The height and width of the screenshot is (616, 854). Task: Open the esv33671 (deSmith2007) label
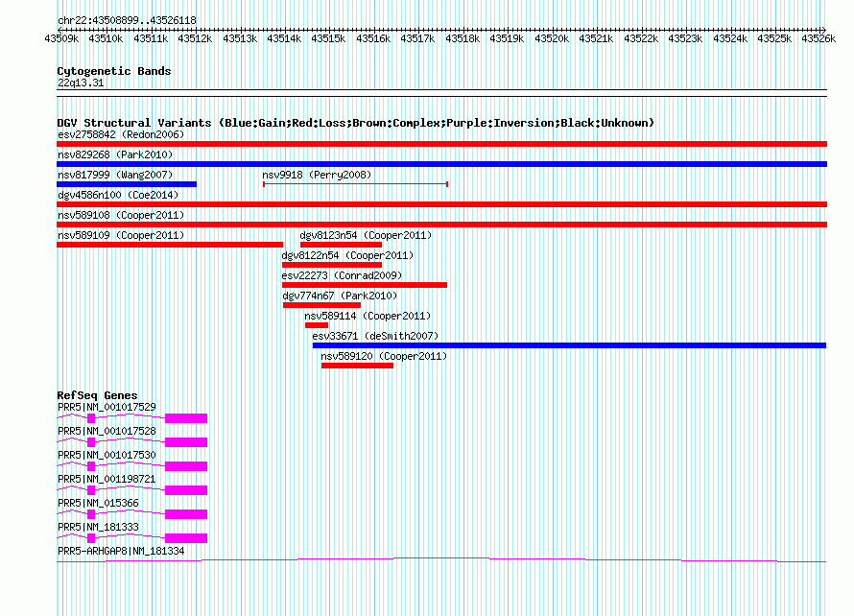tap(375, 336)
